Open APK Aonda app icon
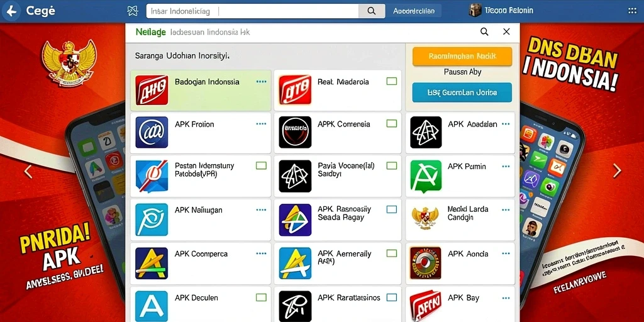The width and height of the screenshot is (644, 322). [x=426, y=264]
